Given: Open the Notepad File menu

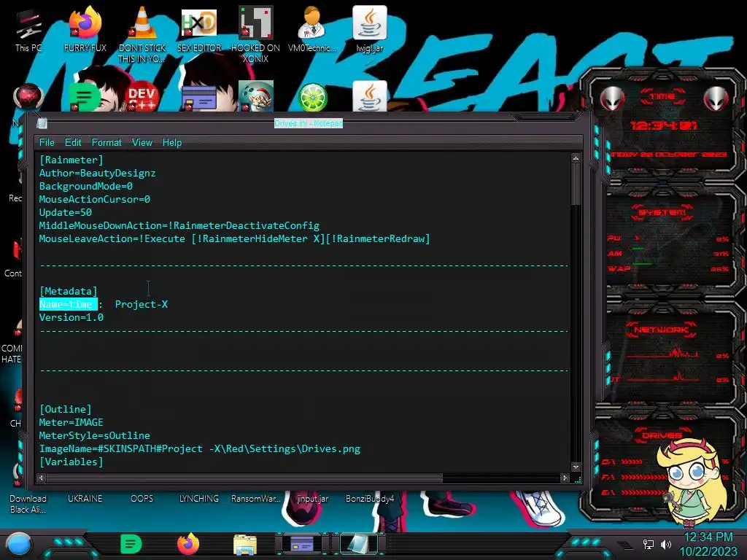Looking at the screenshot, I should (x=47, y=142).
